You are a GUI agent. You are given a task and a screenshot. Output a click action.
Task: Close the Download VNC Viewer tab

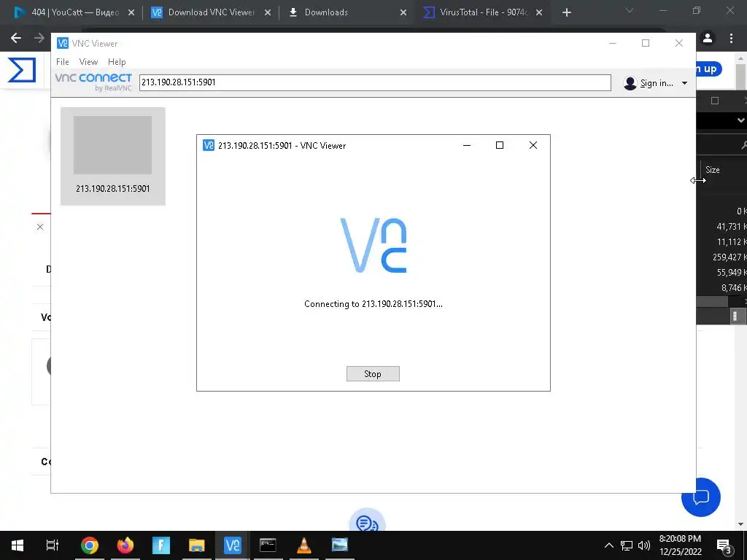(x=268, y=13)
